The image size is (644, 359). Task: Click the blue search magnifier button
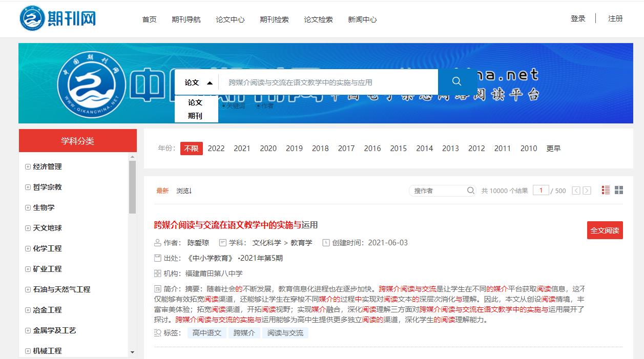tap(456, 82)
